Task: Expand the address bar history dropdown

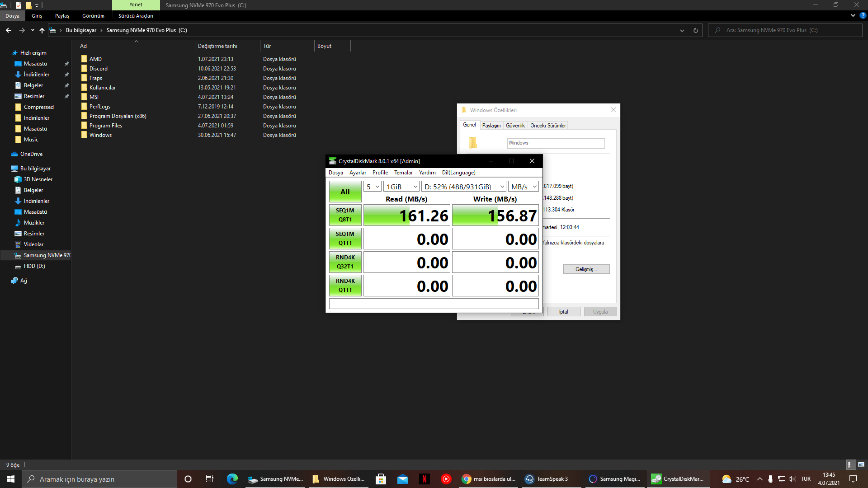Action: pos(682,30)
